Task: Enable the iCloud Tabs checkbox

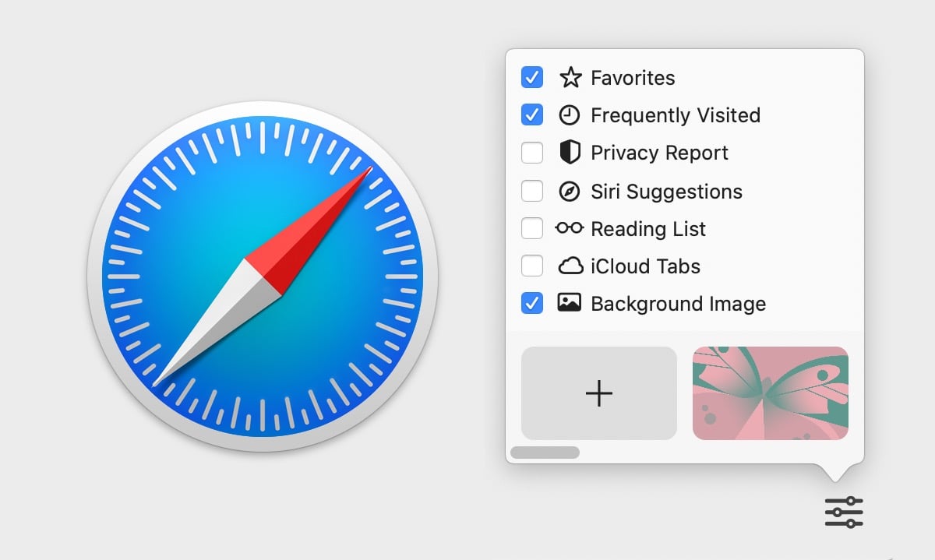Action: [x=532, y=266]
